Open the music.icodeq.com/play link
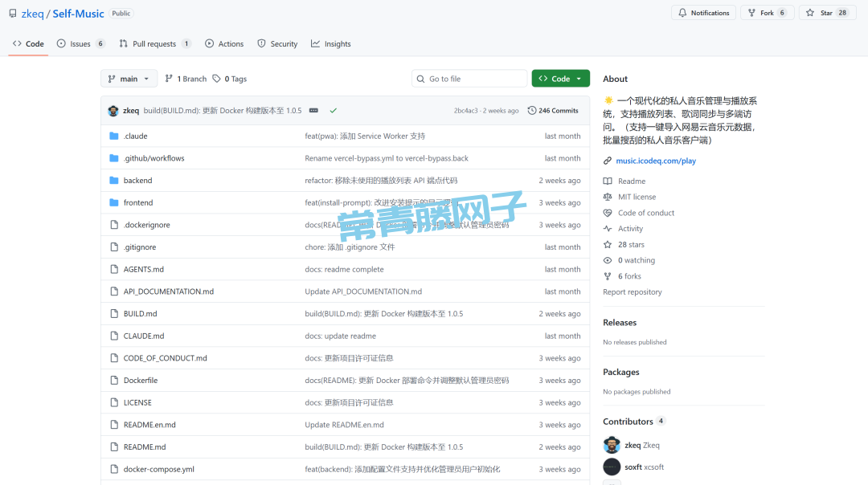 click(x=655, y=161)
